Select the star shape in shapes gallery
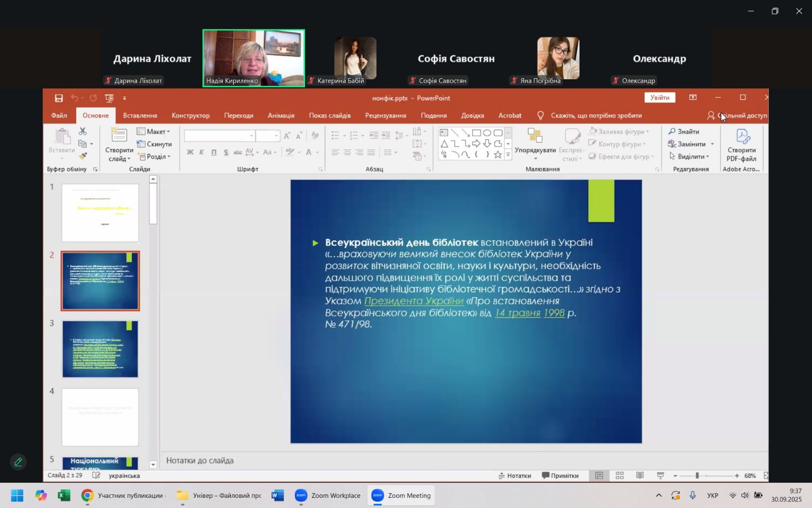The width and height of the screenshot is (812, 508). coord(498,155)
